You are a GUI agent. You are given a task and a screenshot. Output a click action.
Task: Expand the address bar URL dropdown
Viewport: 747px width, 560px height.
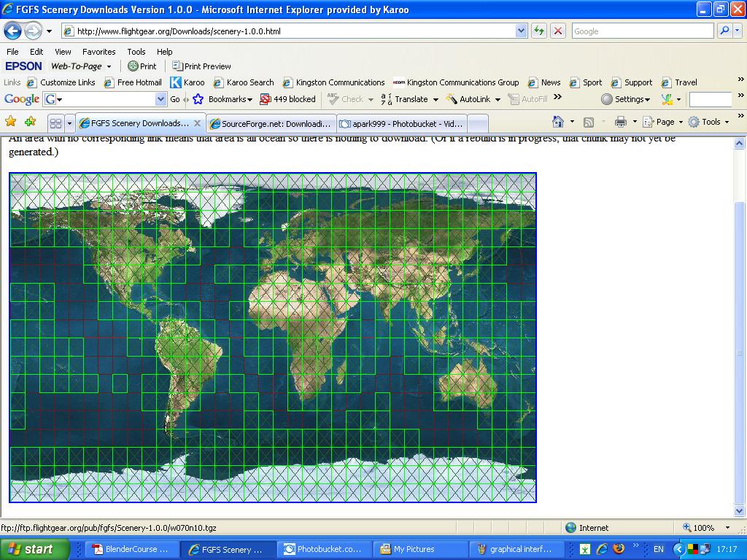point(521,31)
